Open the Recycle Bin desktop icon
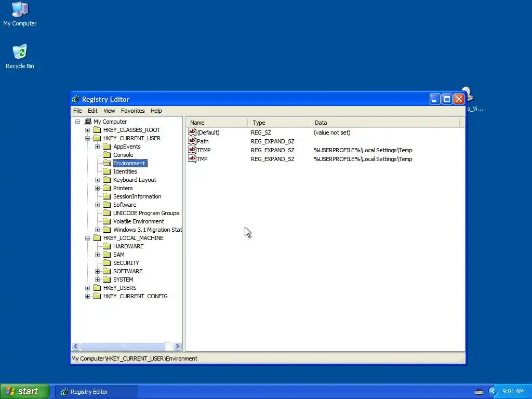The image size is (532, 399). tap(20, 57)
